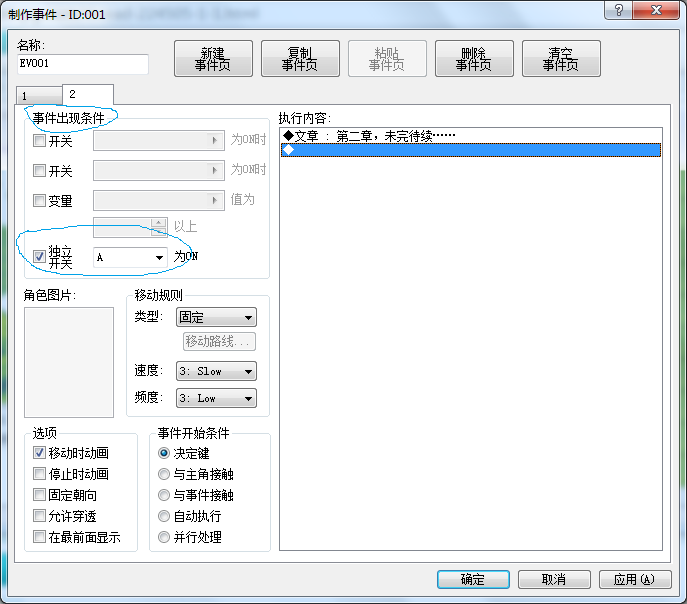Open the movement 类型 固定 dropdown
This screenshot has height=604, width=687.
coord(216,317)
